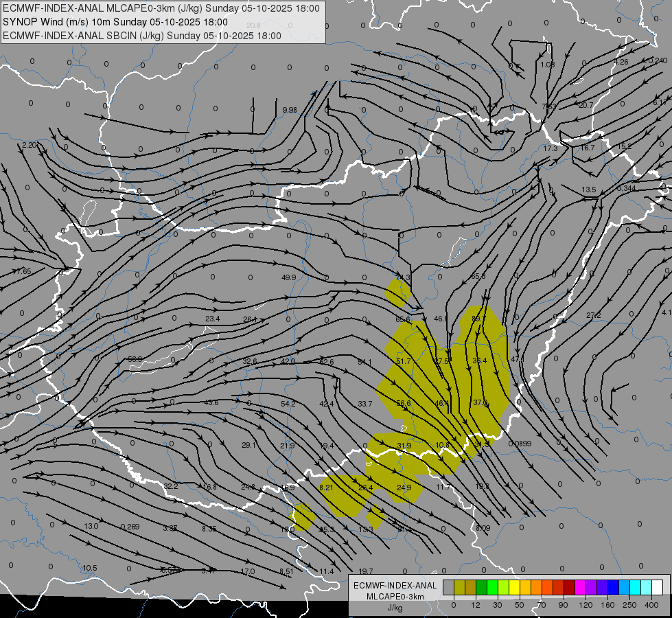Viewport: 672px width, 618px height.
Task: Click the map value 8.09
Action: [483, 528]
